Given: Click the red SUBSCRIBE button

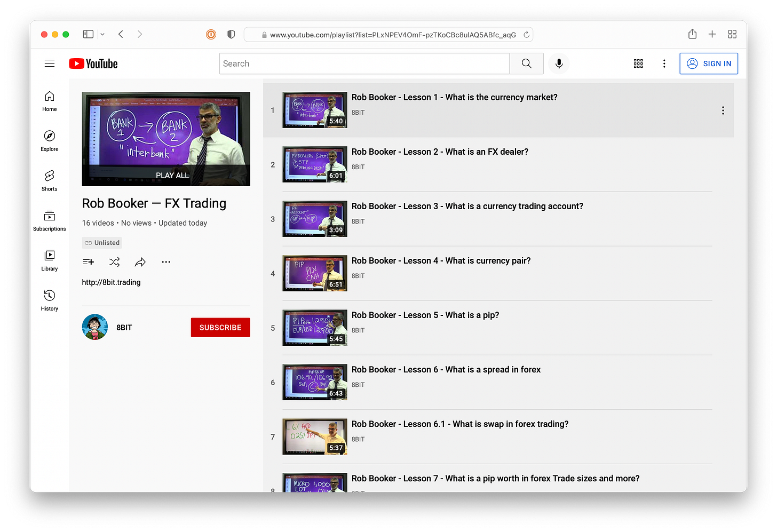Looking at the screenshot, I should (x=220, y=328).
